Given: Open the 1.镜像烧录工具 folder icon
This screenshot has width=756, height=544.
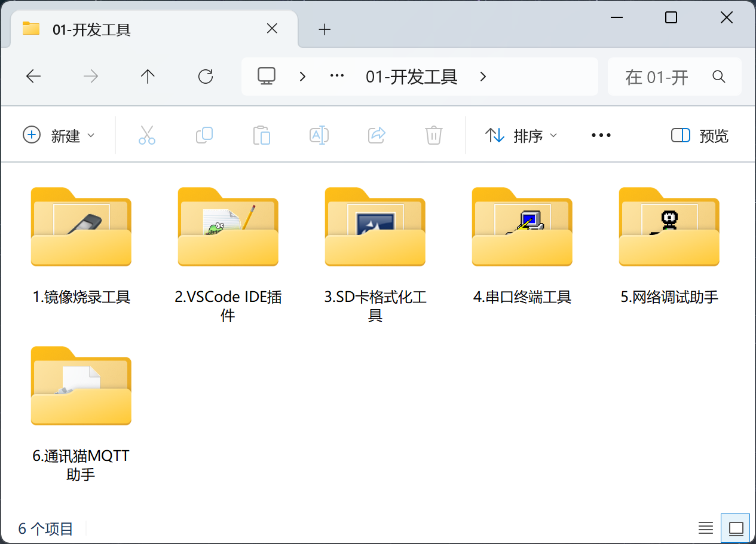Looking at the screenshot, I should click(81, 227).
